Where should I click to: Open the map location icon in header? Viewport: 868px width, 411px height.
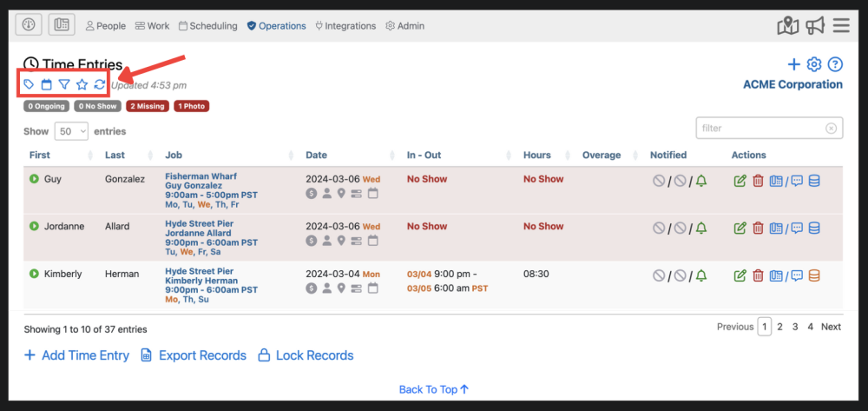coord(787,26)
